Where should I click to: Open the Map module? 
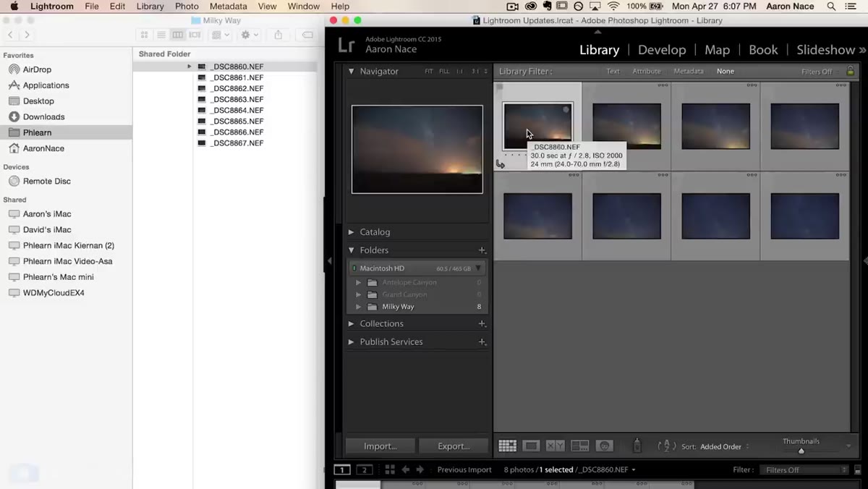(x=717, y=50)
